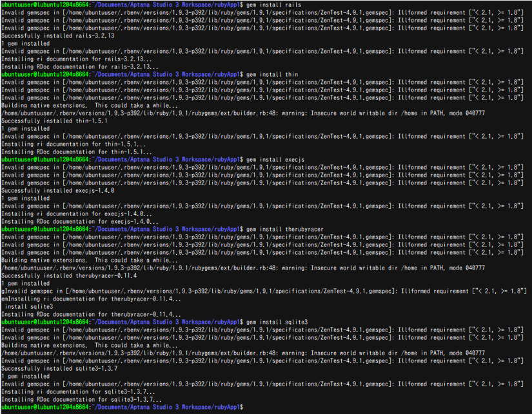Screen dimensions: 532x414
Task: Click 'Installing ri documentation for rails-3.2.13' line
Action: coord(77,59)
